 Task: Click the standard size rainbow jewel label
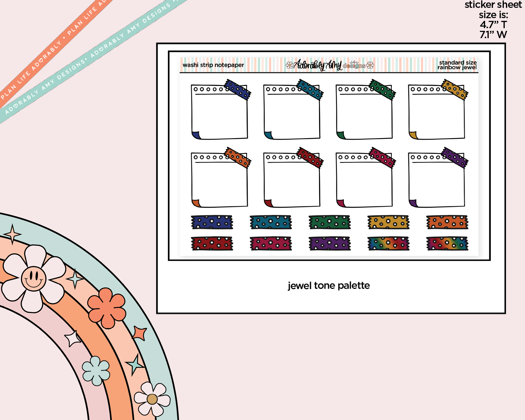tap(457, 65)
